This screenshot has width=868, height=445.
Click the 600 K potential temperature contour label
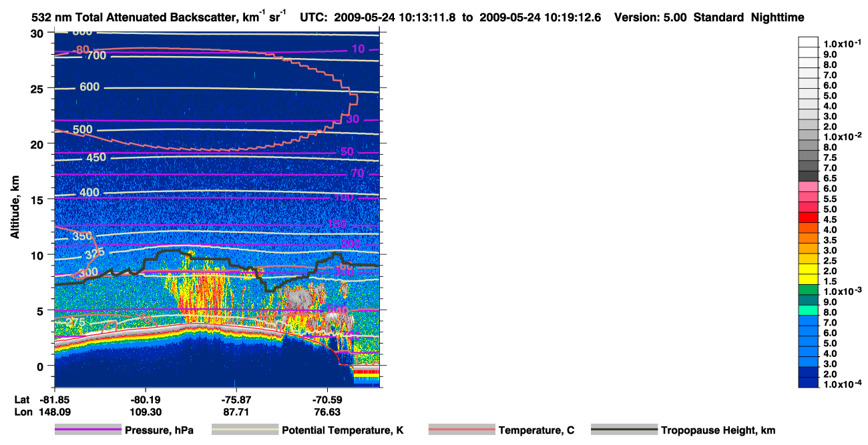click(x=89, y=87)
